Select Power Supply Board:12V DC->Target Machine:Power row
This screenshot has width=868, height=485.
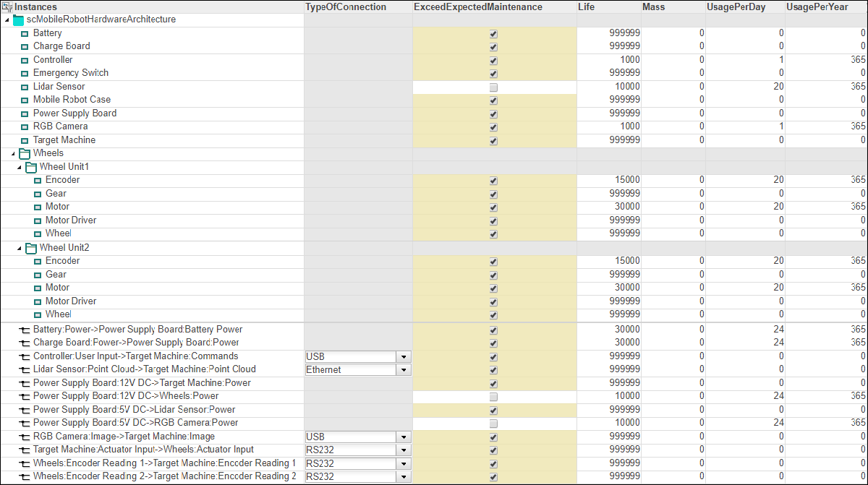[x=434, y=383]
